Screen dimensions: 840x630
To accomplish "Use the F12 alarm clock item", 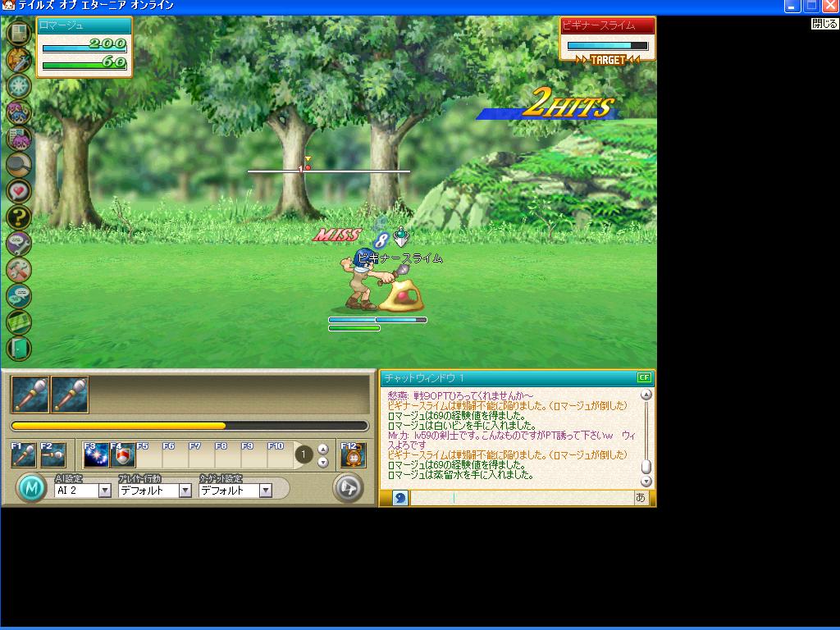I will (x=354, y=454).
